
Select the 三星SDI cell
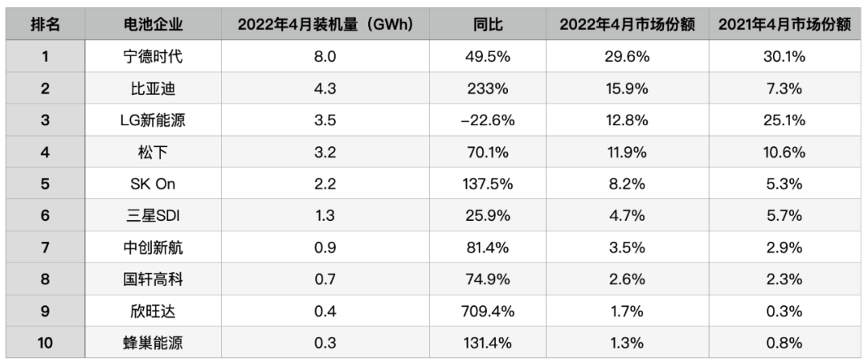(149, 216)
